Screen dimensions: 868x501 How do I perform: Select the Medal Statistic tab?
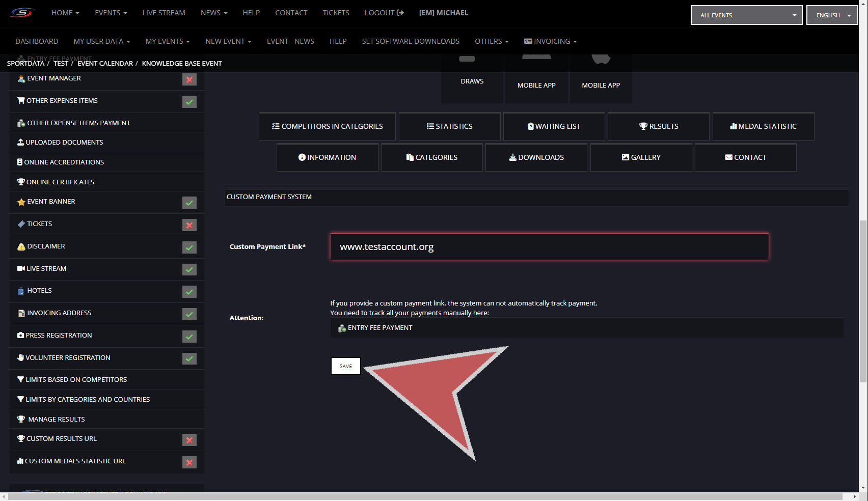tap(763, 126)
